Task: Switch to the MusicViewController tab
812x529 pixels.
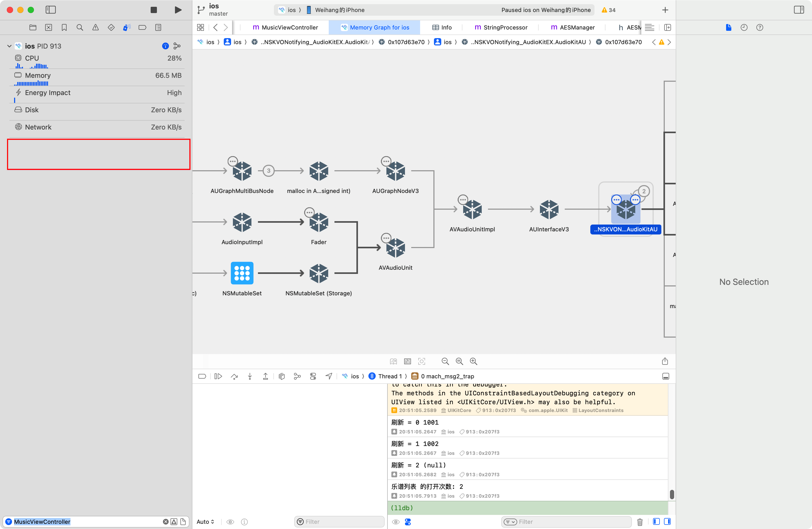Action: click(x=285, y=27)
